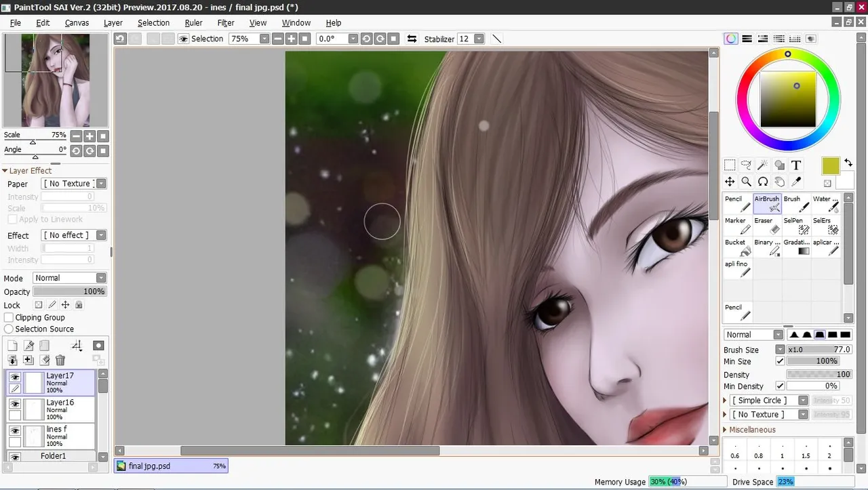The width and height of the screenshot is (868, 490).
Task: Click the foreground color swatch
Action: [831, 166]
